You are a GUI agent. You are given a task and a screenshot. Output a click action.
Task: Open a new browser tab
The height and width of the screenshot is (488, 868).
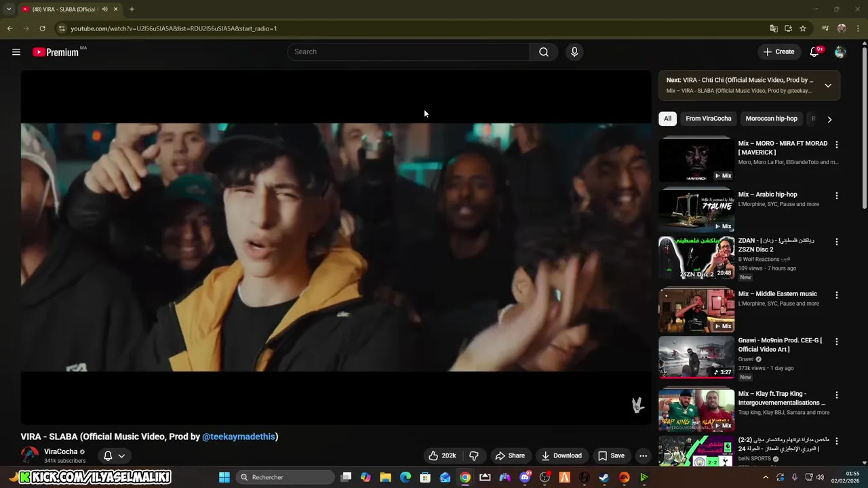coord(132,9)
